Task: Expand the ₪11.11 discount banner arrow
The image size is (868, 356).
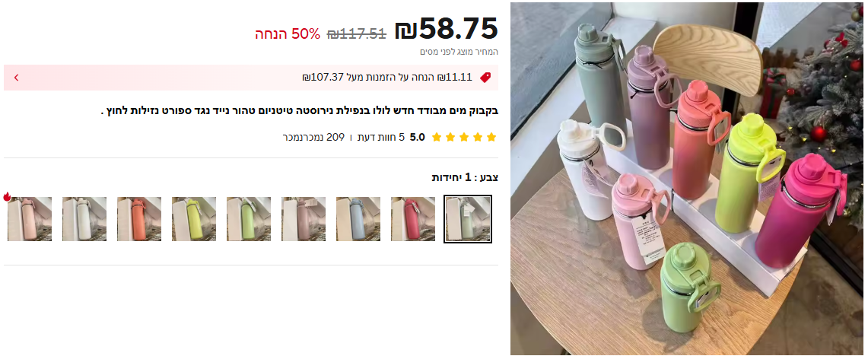Action: (x=16, y=78)
